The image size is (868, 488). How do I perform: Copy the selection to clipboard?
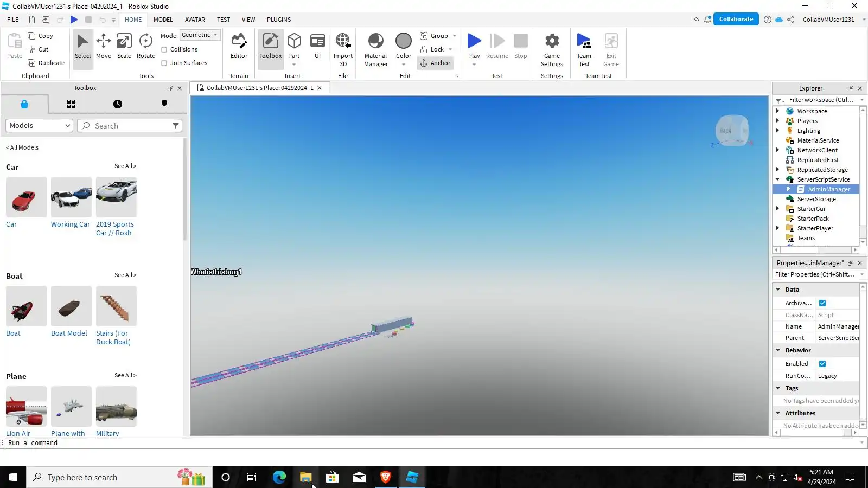(41, 36)
